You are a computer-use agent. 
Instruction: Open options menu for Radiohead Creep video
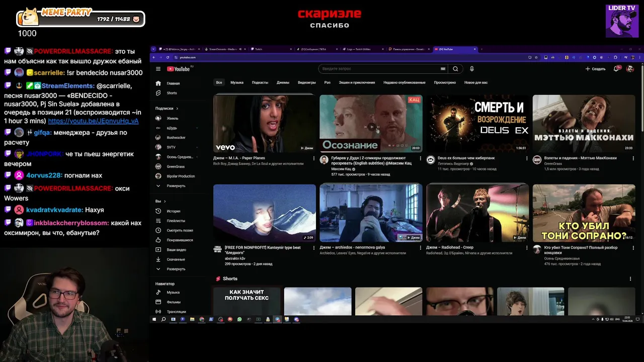527,247
